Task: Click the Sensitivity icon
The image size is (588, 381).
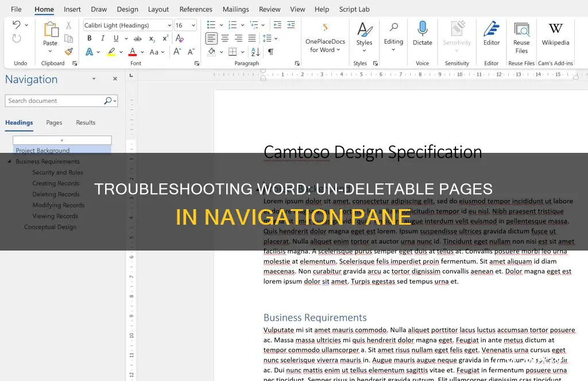Action: pos(457,29)
